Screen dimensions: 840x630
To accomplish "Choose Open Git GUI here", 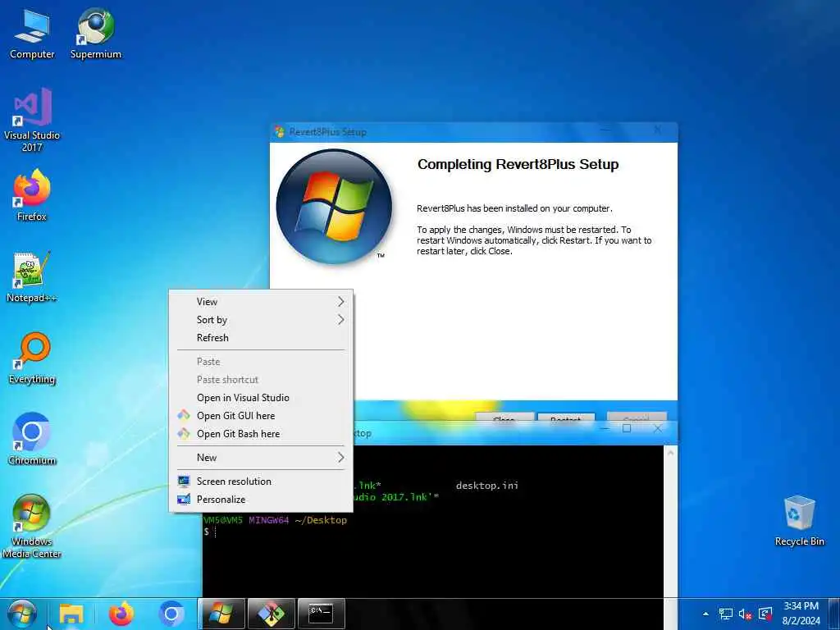I will click(x=261, y=416).
